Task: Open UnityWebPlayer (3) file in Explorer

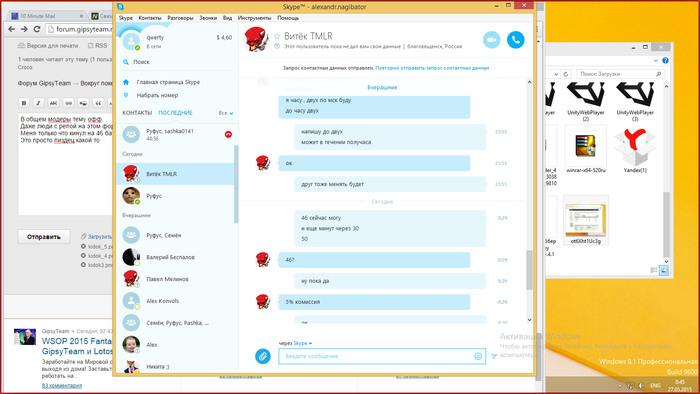Action: [x=635, y=102]
